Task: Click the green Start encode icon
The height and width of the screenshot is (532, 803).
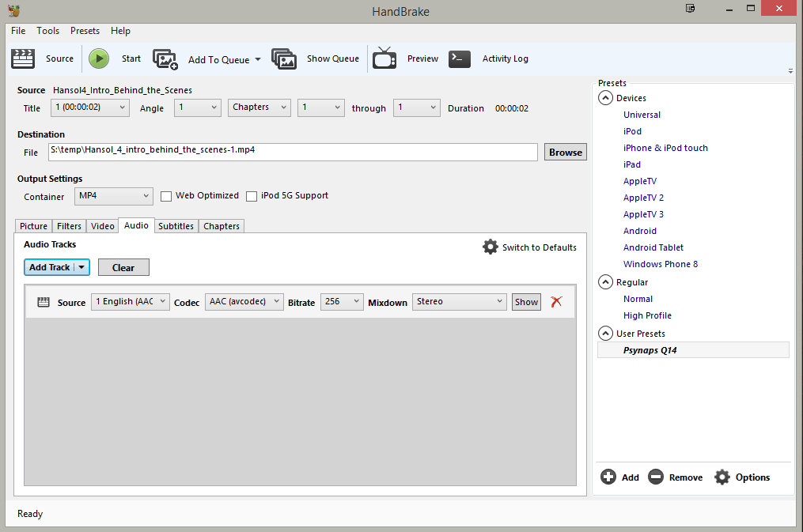Action: pos(99,58)
